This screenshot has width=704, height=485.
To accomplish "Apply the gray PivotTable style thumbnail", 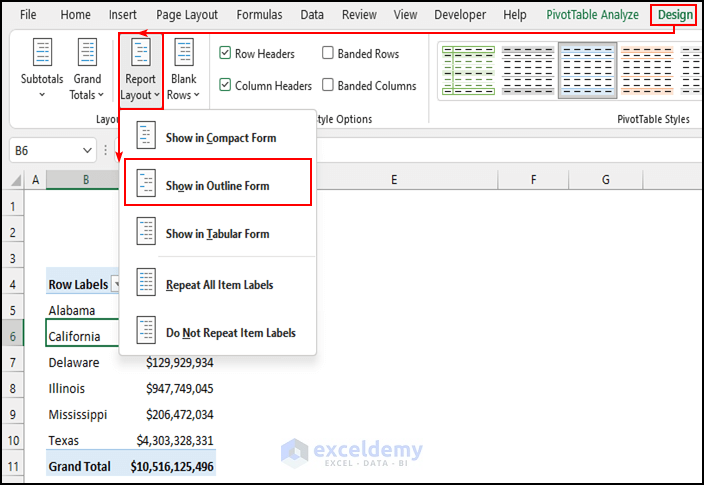I will 528,71.
